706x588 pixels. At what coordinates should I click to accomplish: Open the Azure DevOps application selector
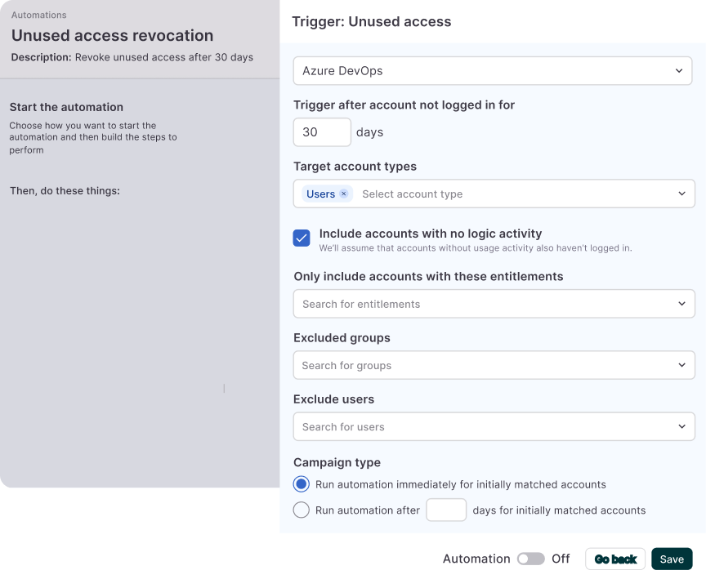[490, 71]
